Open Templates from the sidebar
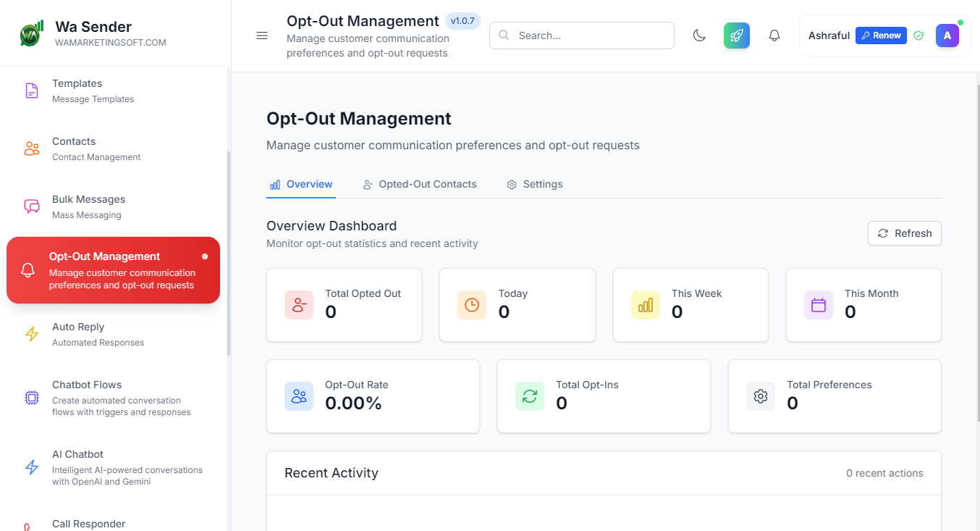980x531 pixels. click(x=77, y=91)
